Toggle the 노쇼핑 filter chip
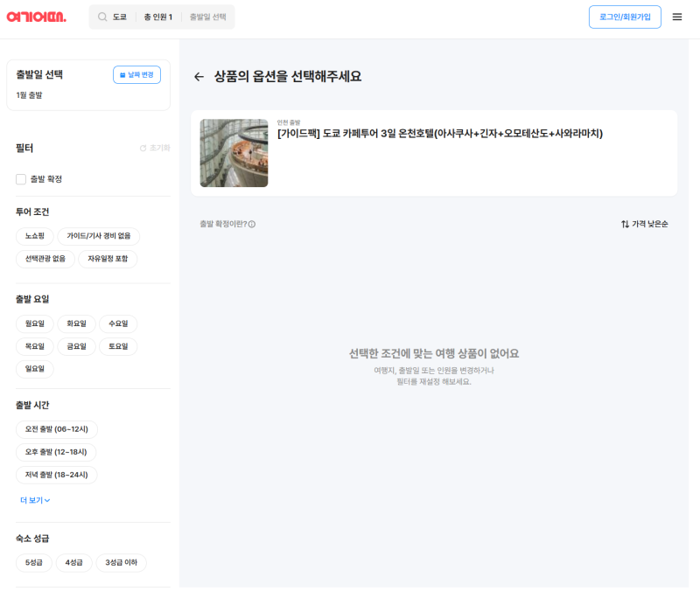700x598 pixels. (x=35, y=236)
